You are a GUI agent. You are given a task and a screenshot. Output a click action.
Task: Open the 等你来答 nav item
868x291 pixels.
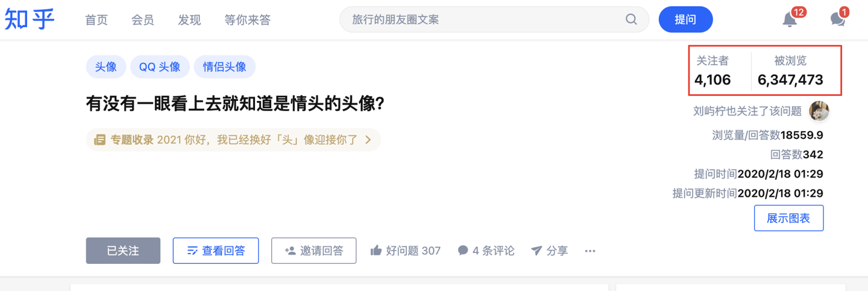point(248,20)
